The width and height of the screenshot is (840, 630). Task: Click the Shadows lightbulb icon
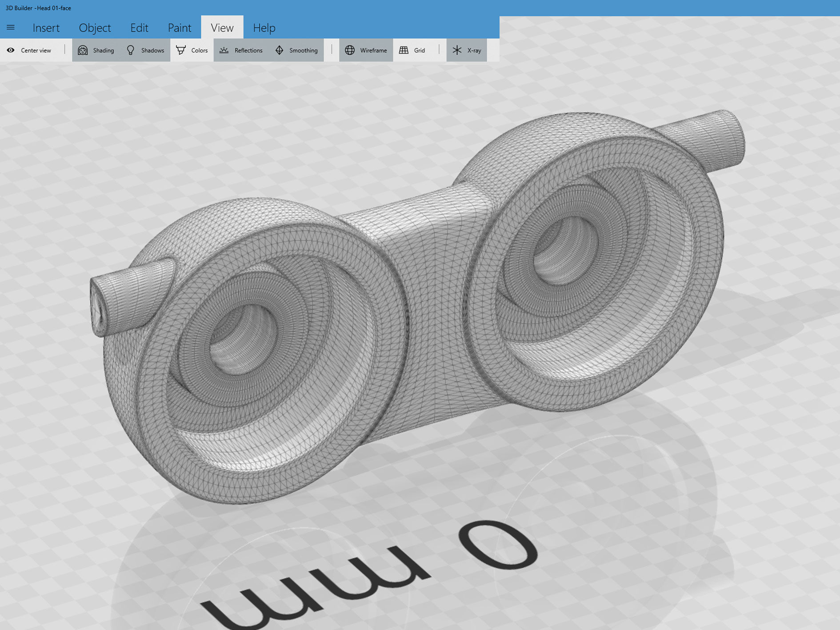click(x=131, y=50)
